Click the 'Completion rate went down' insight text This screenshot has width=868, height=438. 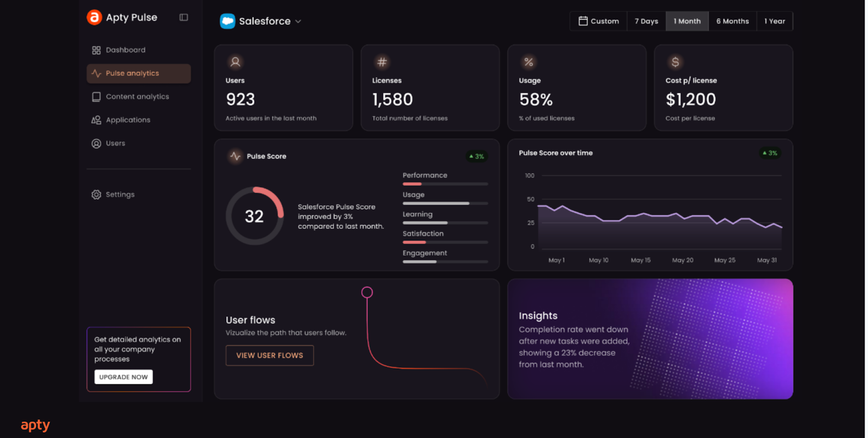574,347
